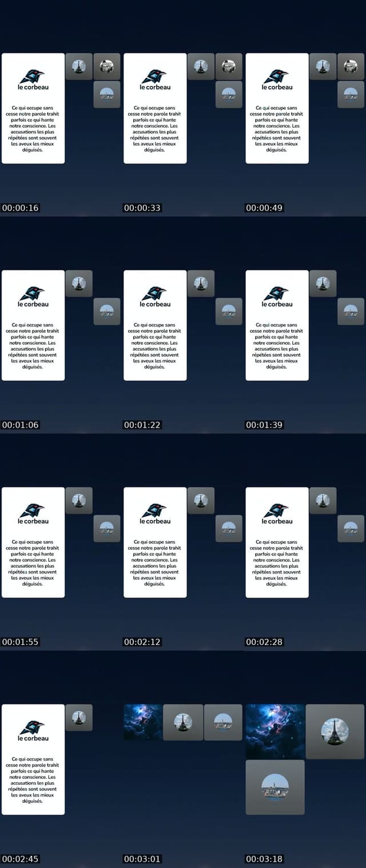Image resolution: width=366 pixels, height=868 pixels.
Task: Click the 00:00:33 timestamp label
Action: (142, 208)
